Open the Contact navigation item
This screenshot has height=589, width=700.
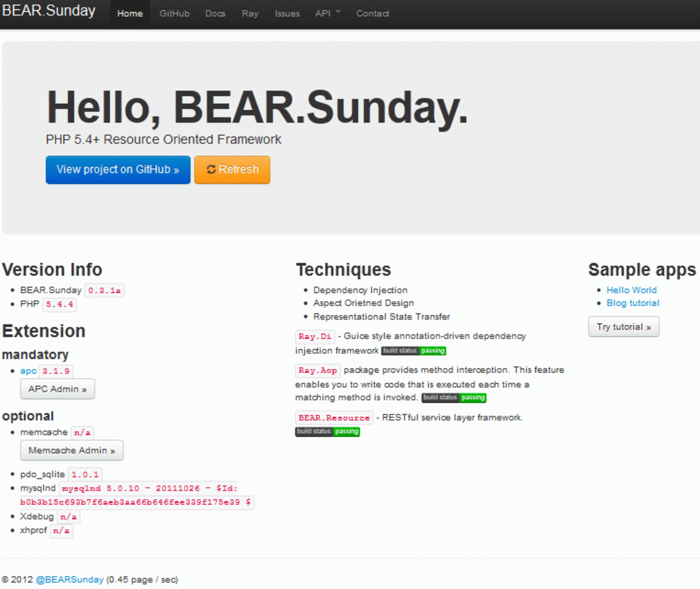click(x=373, y=13)
